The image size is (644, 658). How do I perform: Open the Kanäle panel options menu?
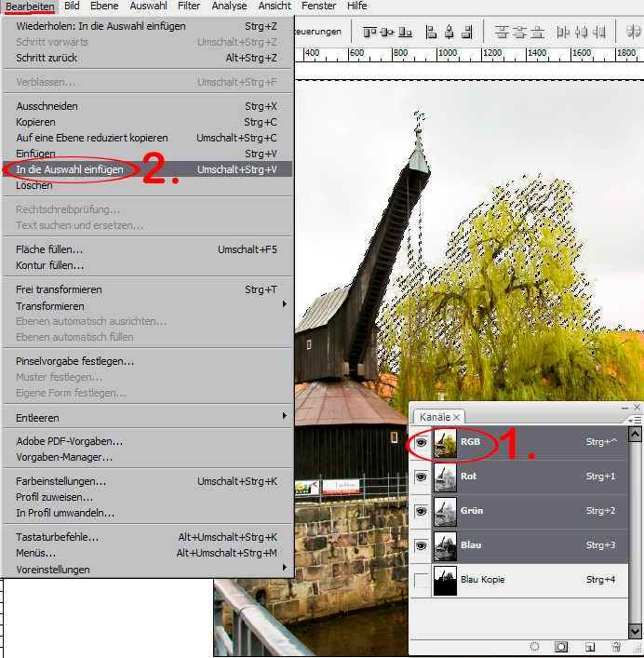[635, 420]
